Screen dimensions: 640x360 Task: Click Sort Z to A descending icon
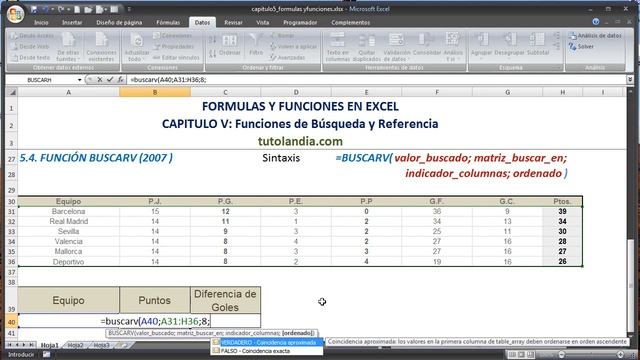point(213,53)
